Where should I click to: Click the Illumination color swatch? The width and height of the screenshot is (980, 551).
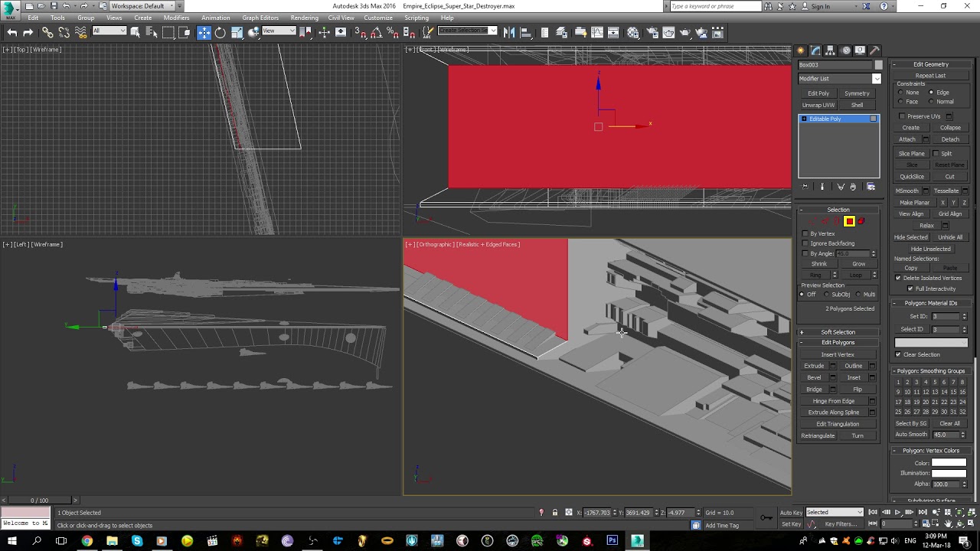pos(949,474)
